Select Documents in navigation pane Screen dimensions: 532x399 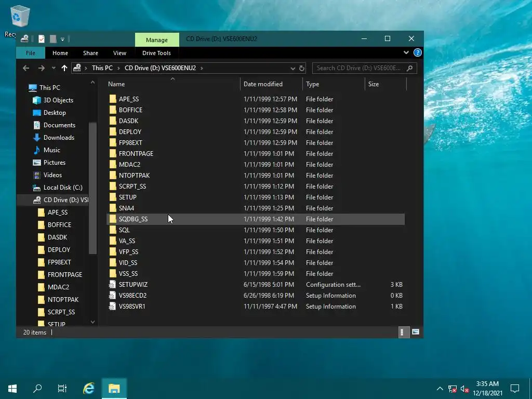(x=59, y=125)
